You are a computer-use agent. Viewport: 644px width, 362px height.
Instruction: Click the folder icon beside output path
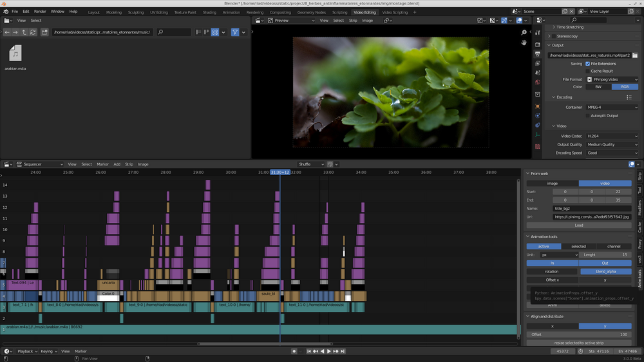635,55
